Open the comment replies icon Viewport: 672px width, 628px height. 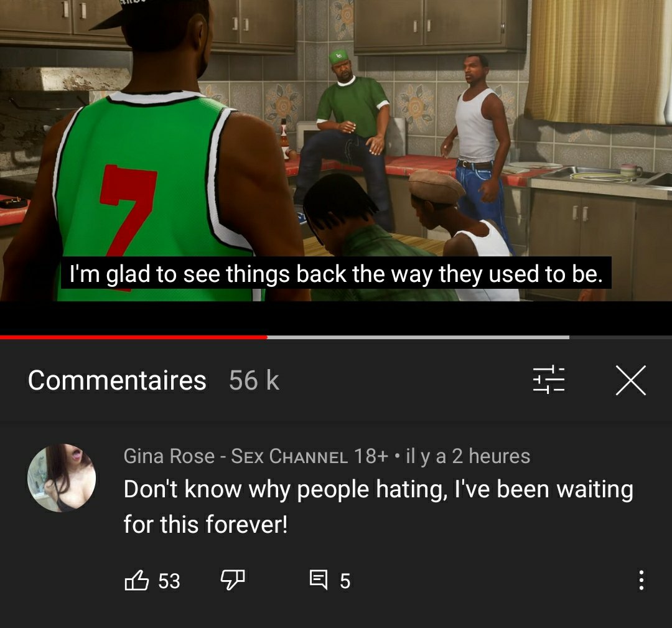pos(319,580)
